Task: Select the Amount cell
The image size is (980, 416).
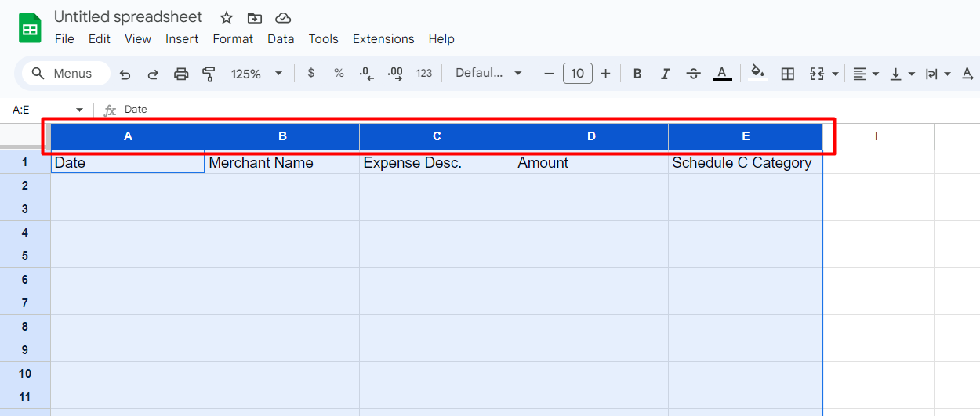Action: coord(591,162)
